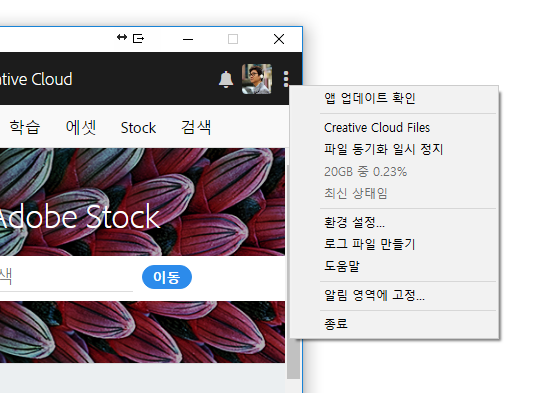Click the Creative Cloud title text

click(36, 79)
